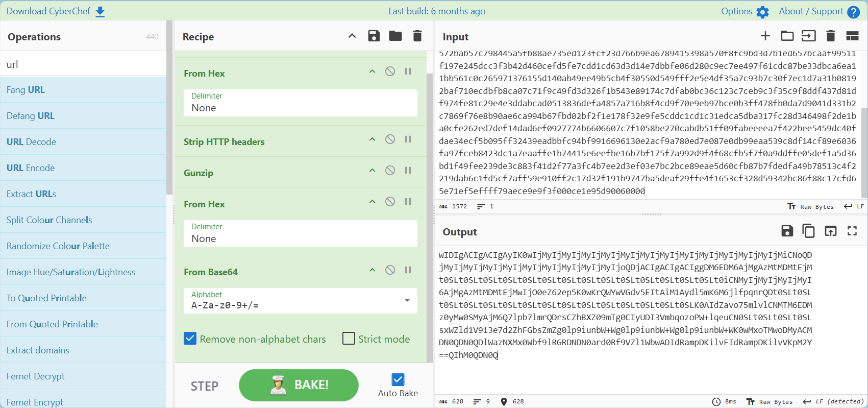Clear input and output trash icon
Viewport: 868px width, 408px height.
click(x=831, y=36)
